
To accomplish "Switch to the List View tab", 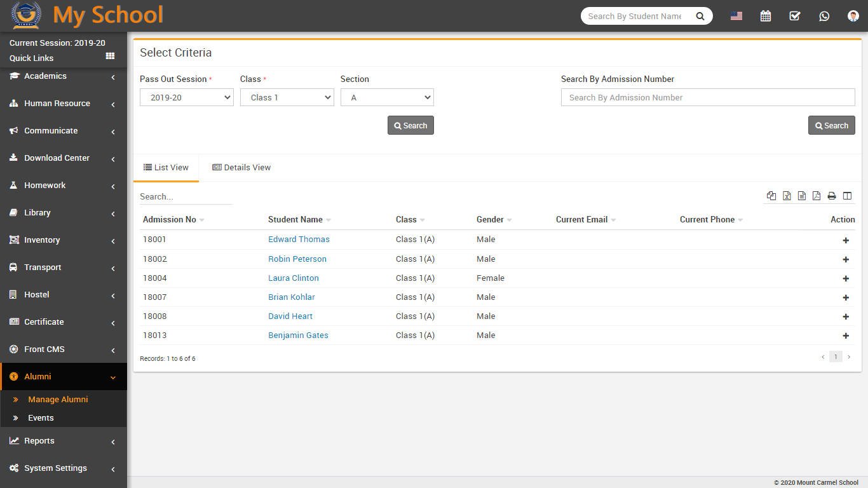I will pyautogui.click(x=166, y=168).
